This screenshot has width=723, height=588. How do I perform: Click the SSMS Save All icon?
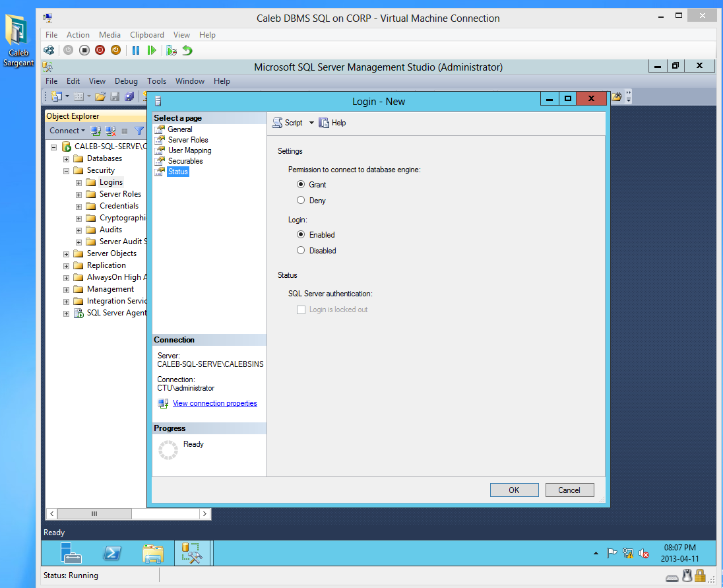129,96
